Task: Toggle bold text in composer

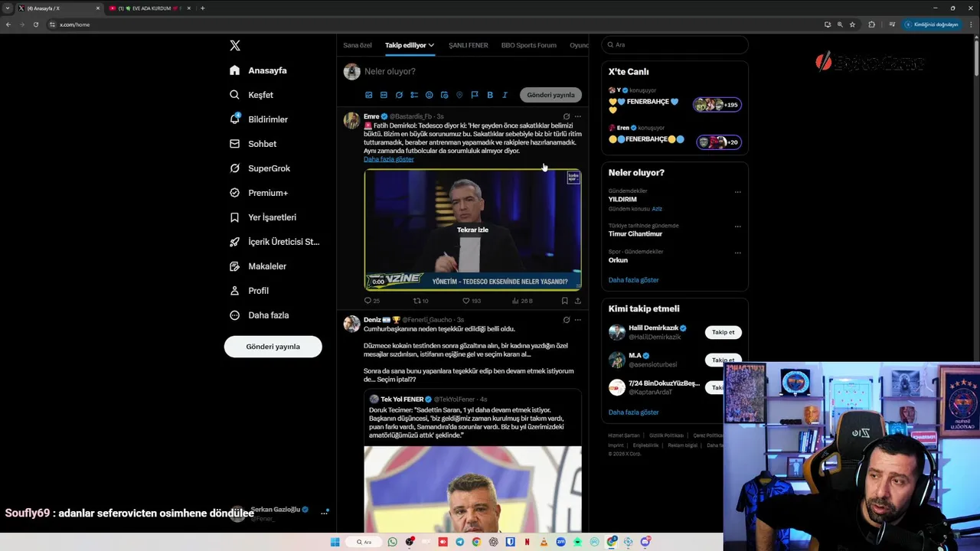Action: [x=490, y=95]
